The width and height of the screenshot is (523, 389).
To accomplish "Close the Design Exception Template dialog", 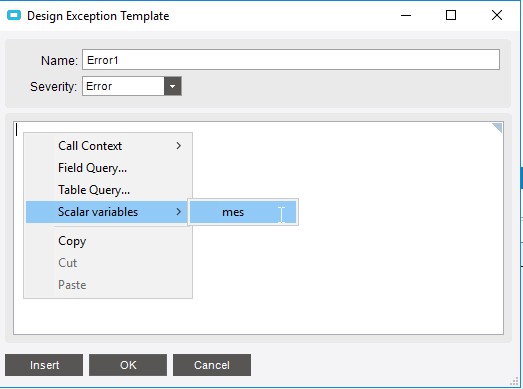I will click(497, 15).
